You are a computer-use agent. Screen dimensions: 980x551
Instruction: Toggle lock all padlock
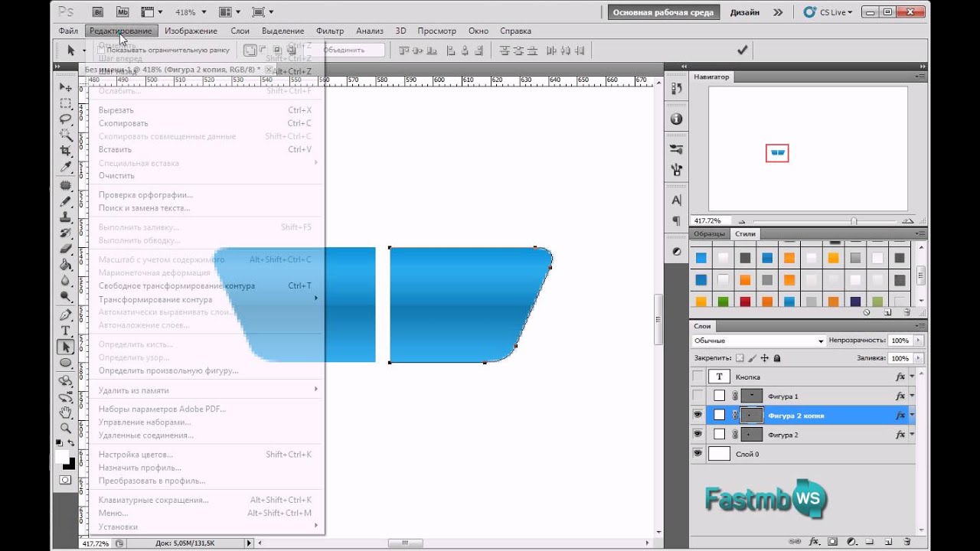coord(777,357)
